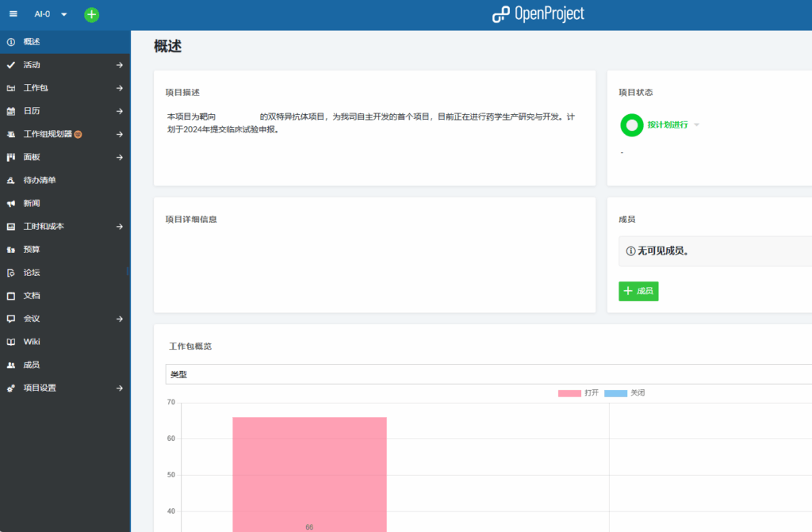Expand the 项目设置 submenu arrow
The width and height of the screenshot is (812, 532).
120,388
